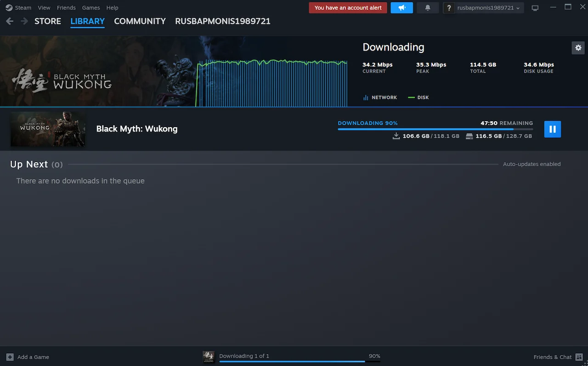The image size is (588, 366).
Task: Click the Up Next heading
Action: pos(29,164)
